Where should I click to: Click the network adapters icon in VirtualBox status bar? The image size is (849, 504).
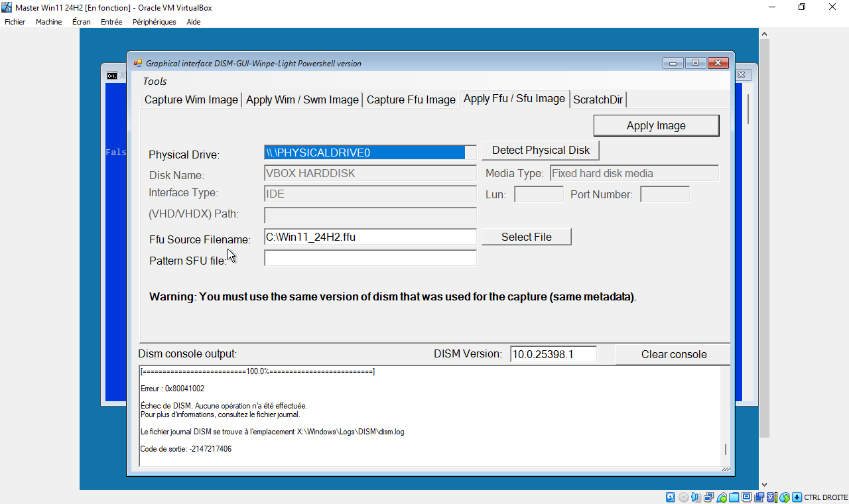[708, 497]
